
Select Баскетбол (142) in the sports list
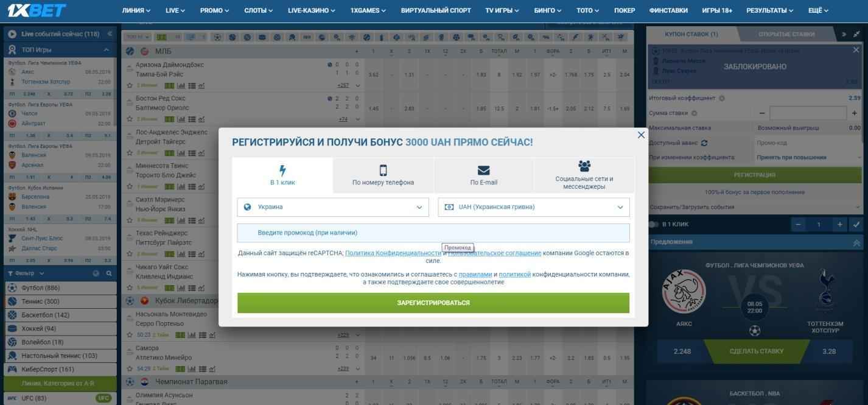pos(60,315)
